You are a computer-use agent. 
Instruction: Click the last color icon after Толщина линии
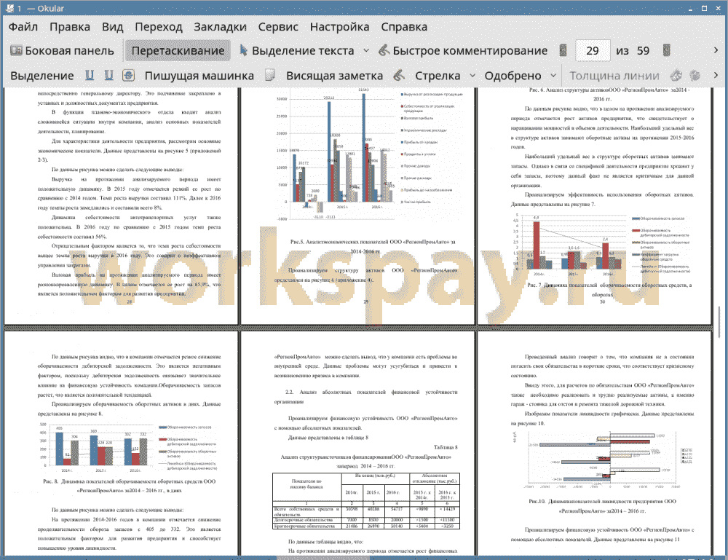(695, 75)
